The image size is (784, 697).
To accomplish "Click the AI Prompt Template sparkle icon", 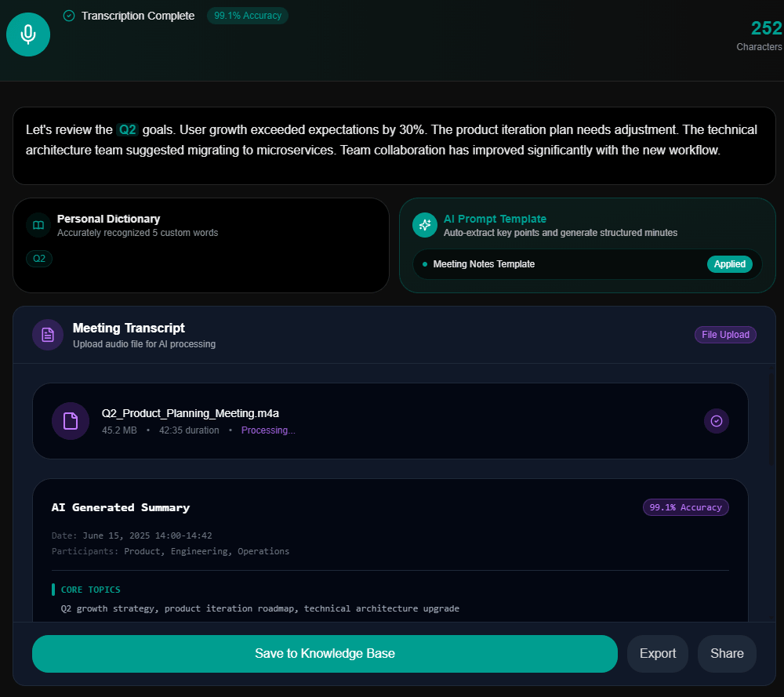I will point(424,225).
